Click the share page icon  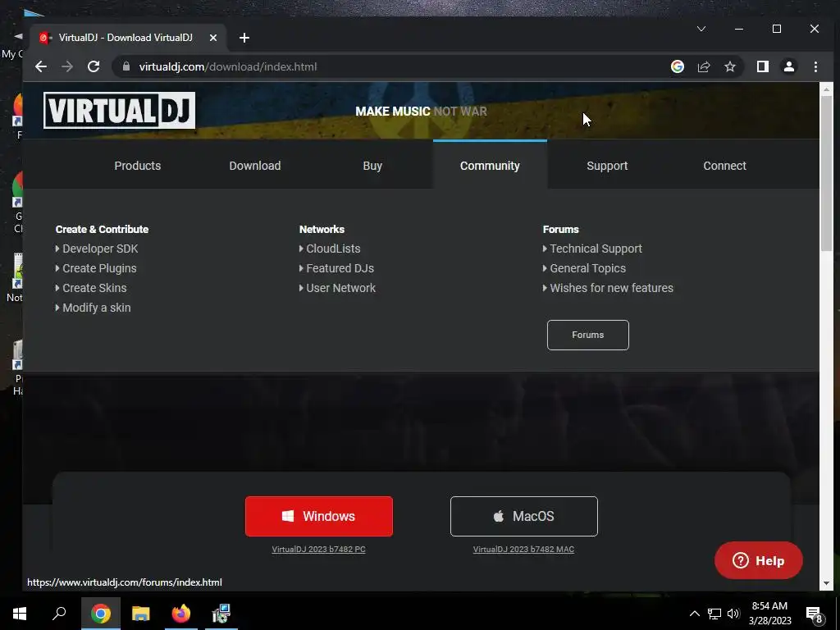pyautogui.click(x=703, y=66)
